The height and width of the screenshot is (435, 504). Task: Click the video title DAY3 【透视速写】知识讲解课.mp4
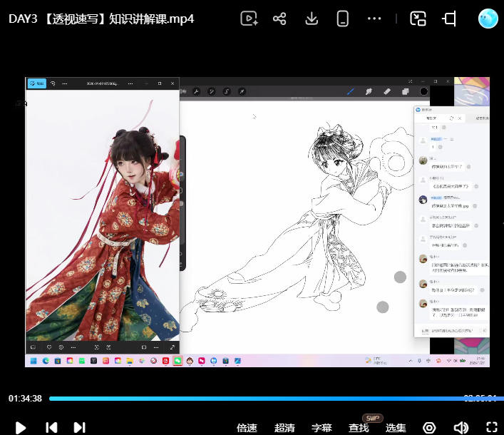(101, 19)
